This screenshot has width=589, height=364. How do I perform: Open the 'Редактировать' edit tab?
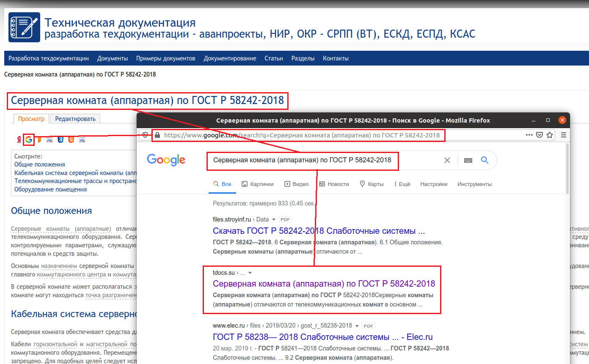point(75,119)
